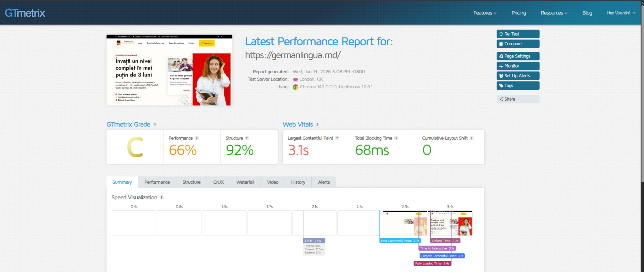Click the help icon next to GTmetrix Grade

(155, 125)
